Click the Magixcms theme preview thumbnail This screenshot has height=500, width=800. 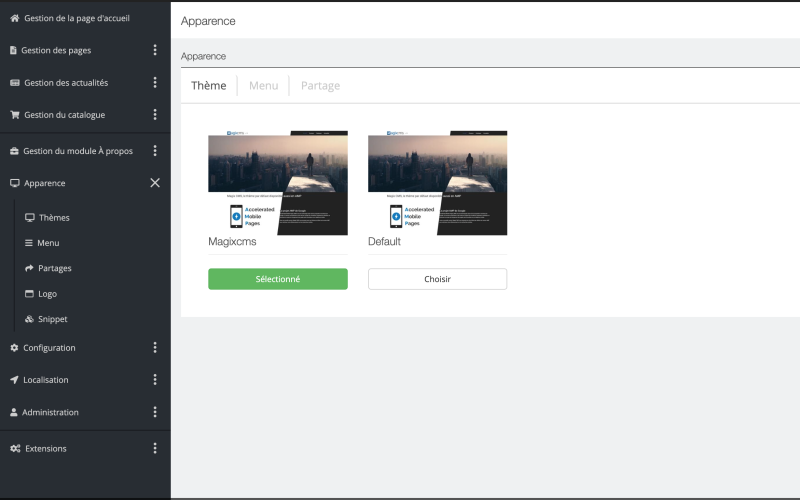[277, 182]
